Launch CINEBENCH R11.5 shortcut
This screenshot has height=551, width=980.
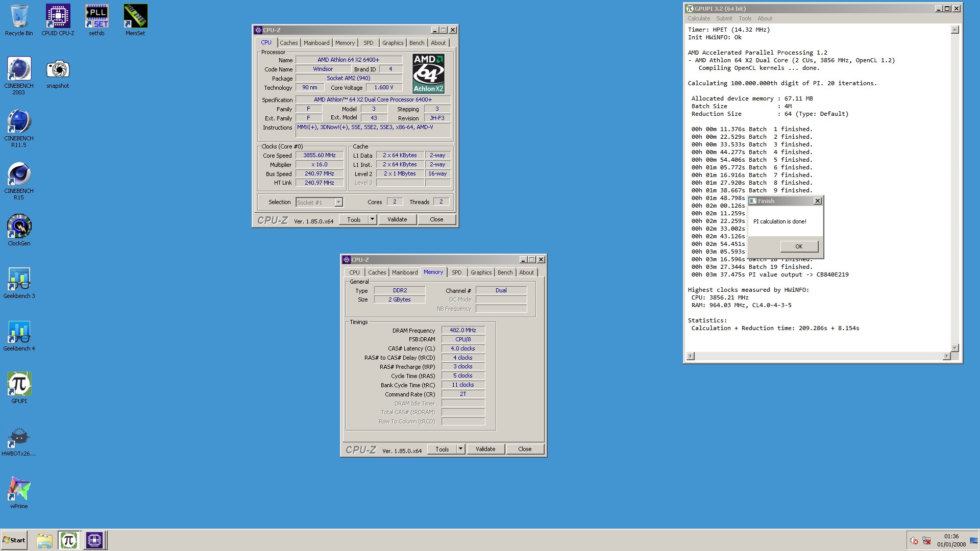pyautogui.click(x=19, y=128)
